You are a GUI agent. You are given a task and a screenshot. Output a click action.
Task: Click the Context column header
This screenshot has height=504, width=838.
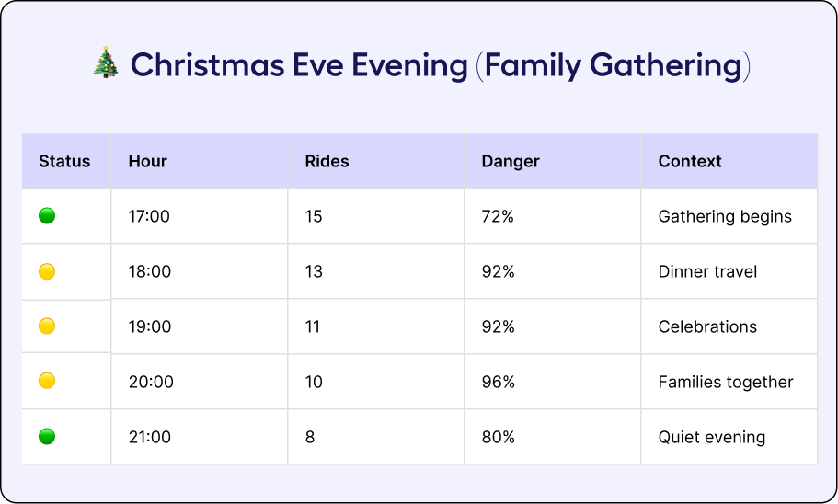(690, 161)
